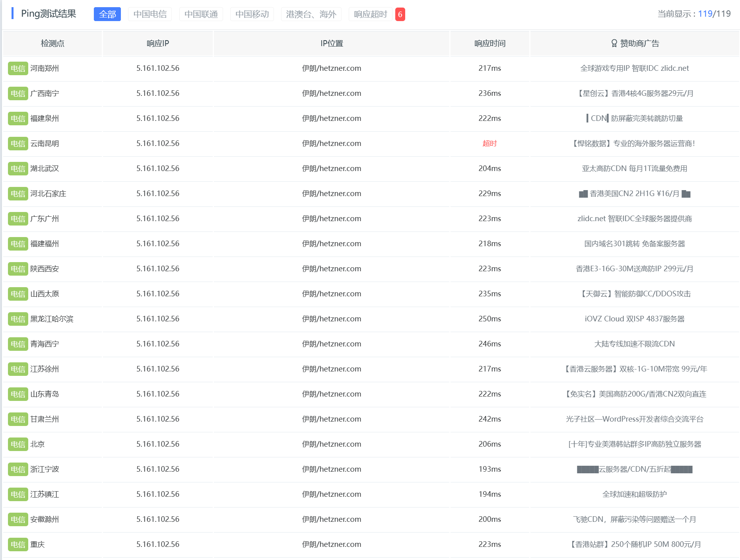Click the 当前显示 119/119 counter

(694, 14)
